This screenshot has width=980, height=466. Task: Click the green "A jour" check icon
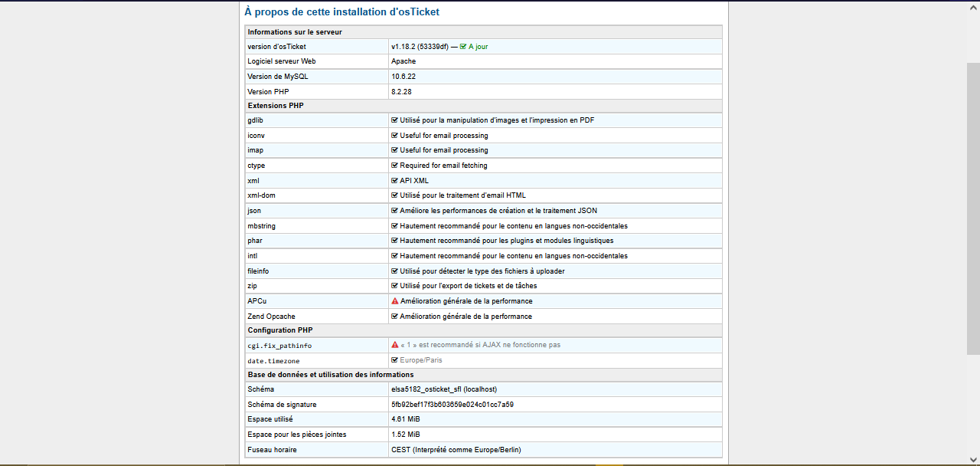coord(462,47)
